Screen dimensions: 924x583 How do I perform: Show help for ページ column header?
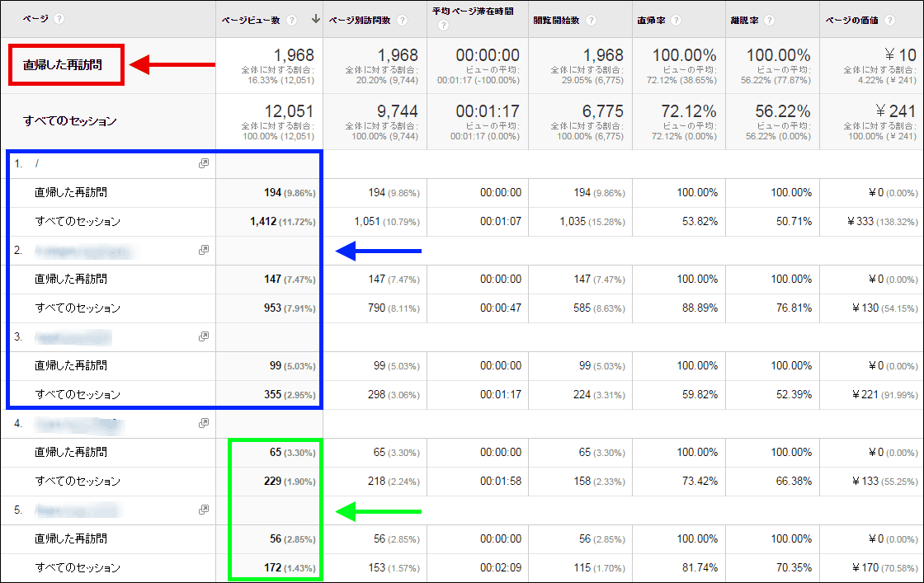59,19
